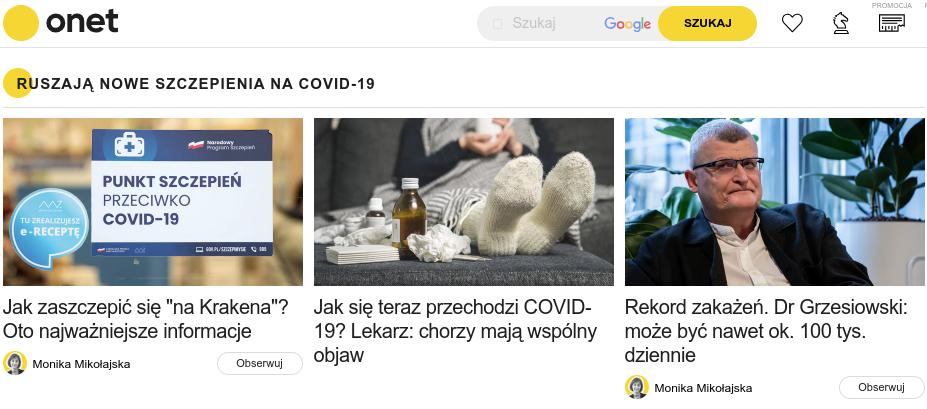
Task: Click the heart favorites icon
Action: [x=792, y=23]
